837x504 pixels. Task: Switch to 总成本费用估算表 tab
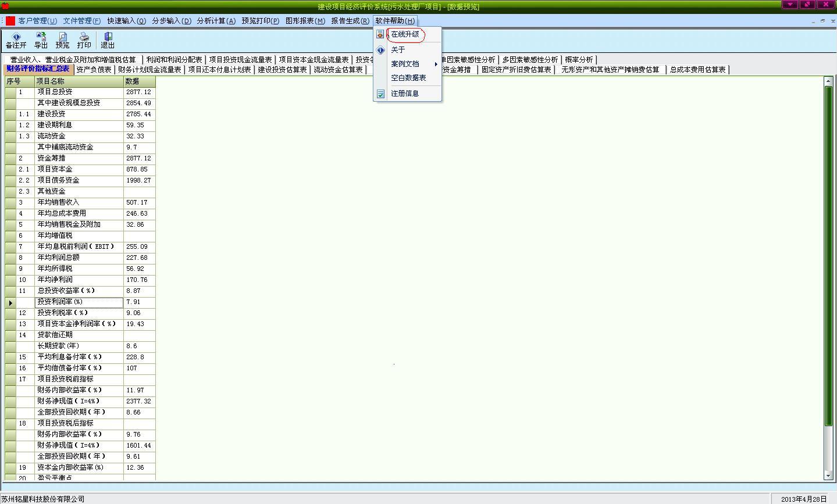coord(698,70)
